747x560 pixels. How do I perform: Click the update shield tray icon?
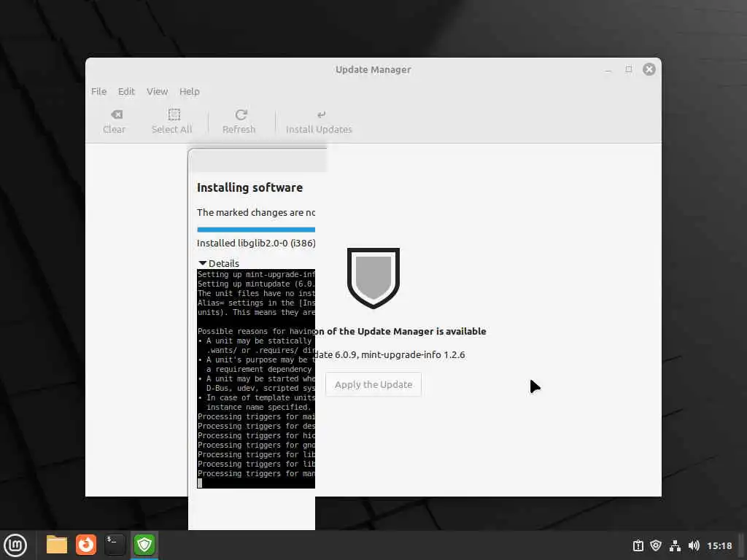[656, 545]
